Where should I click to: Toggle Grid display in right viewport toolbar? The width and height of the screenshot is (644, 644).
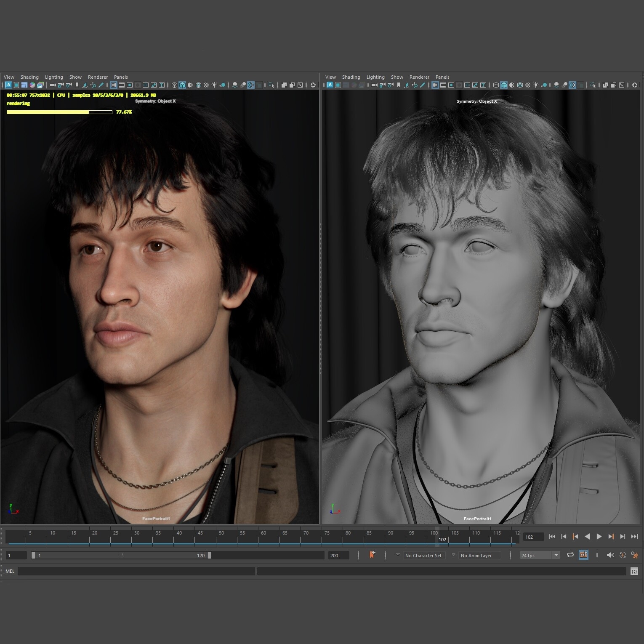(435, 85)
